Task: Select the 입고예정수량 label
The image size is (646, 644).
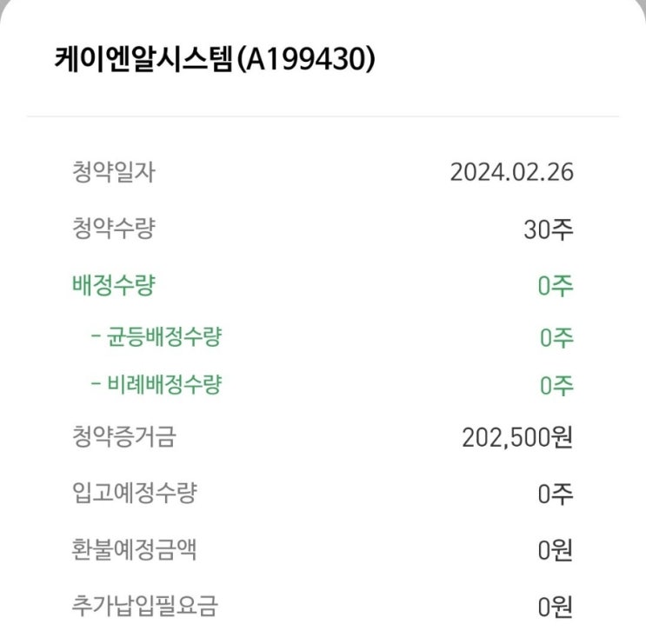Action: coord(134,493)
